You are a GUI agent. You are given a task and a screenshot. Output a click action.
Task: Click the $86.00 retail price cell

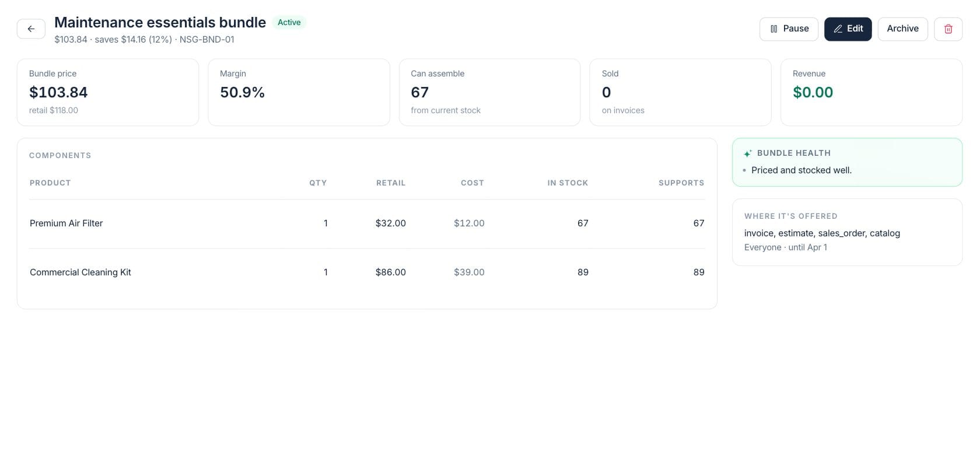(x=391, y=272)
